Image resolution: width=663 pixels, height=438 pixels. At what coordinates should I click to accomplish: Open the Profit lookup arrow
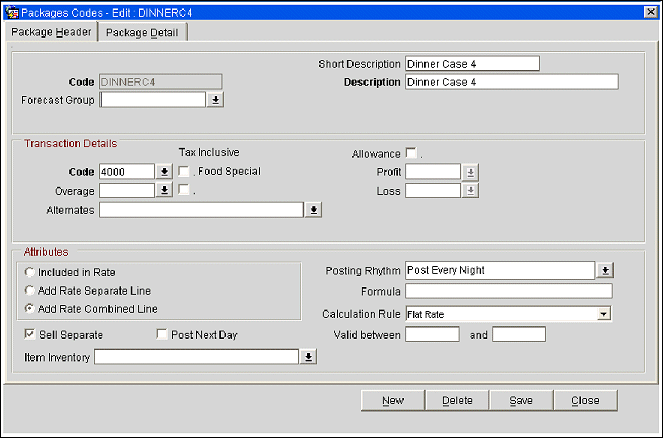[470, 172]
